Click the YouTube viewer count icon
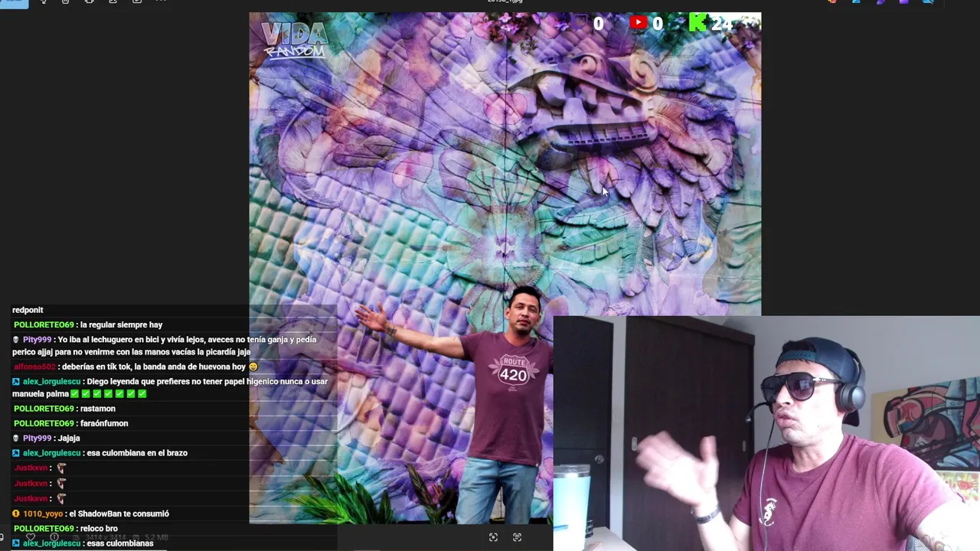The height and width of the screenshot is (551, 980). click(x=639, y=23)
